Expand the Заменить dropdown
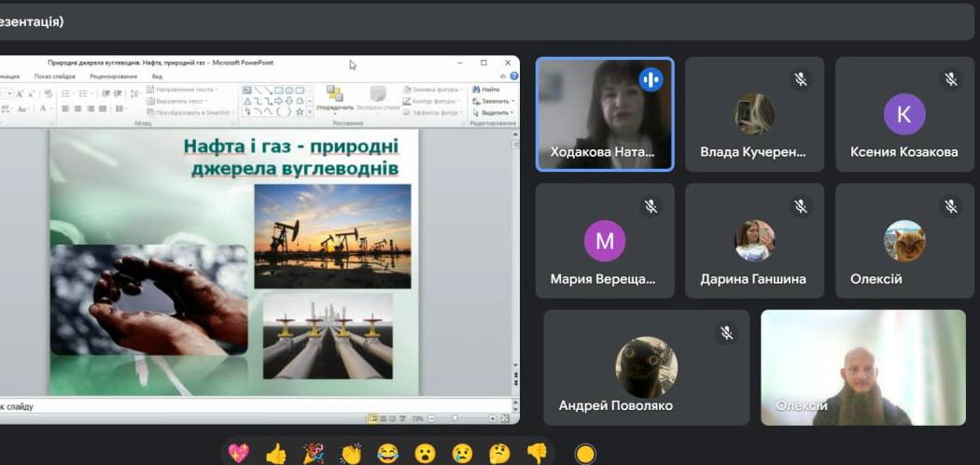 (512, 101)
